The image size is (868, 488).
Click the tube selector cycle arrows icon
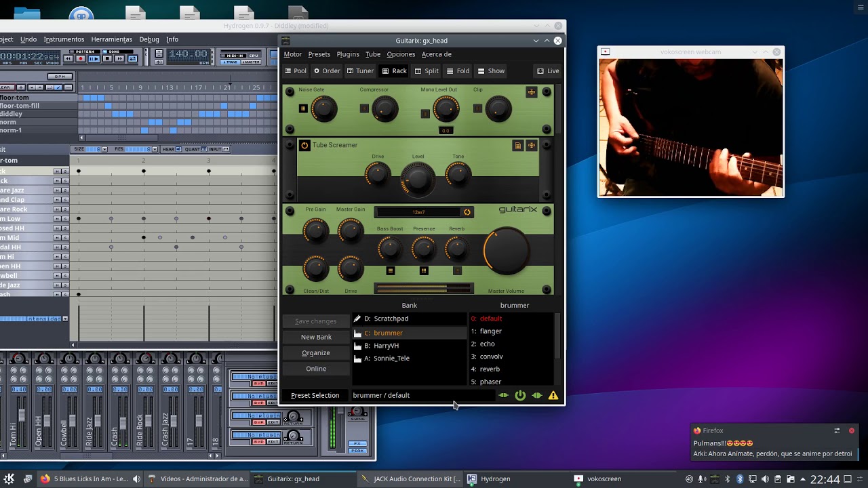tap(467, 212)
